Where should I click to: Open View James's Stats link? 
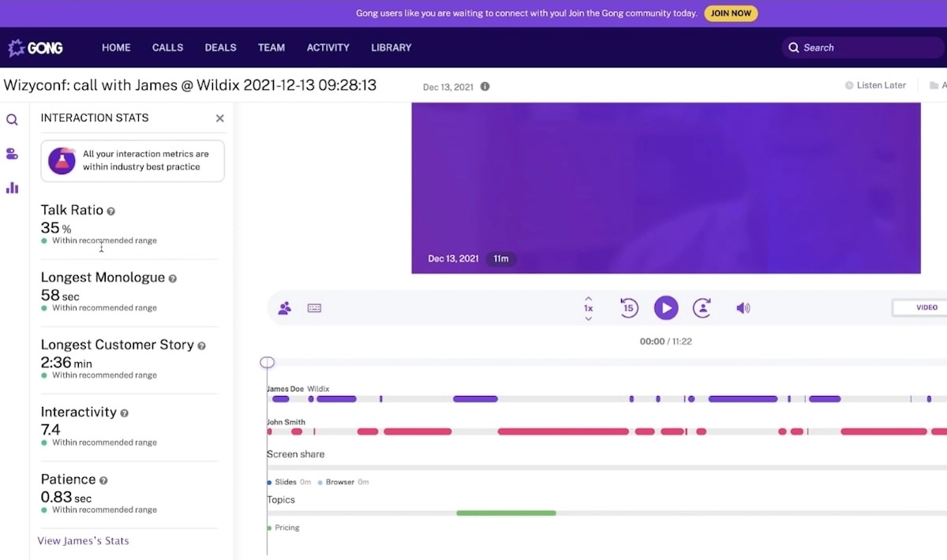point(83,541)
